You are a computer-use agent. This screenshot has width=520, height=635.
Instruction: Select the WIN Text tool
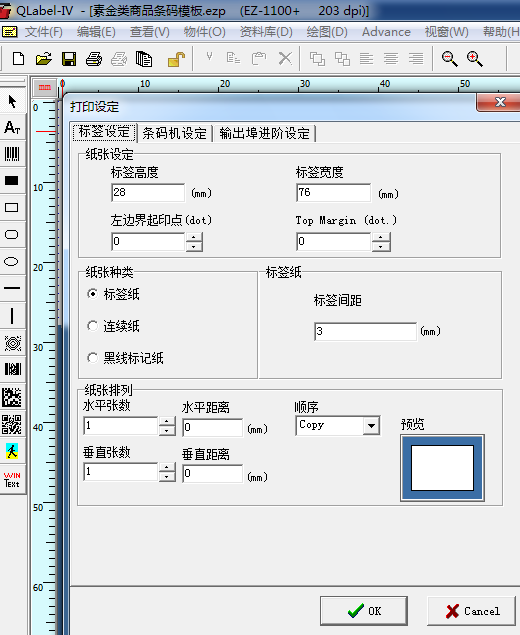(x=12, y=479)
